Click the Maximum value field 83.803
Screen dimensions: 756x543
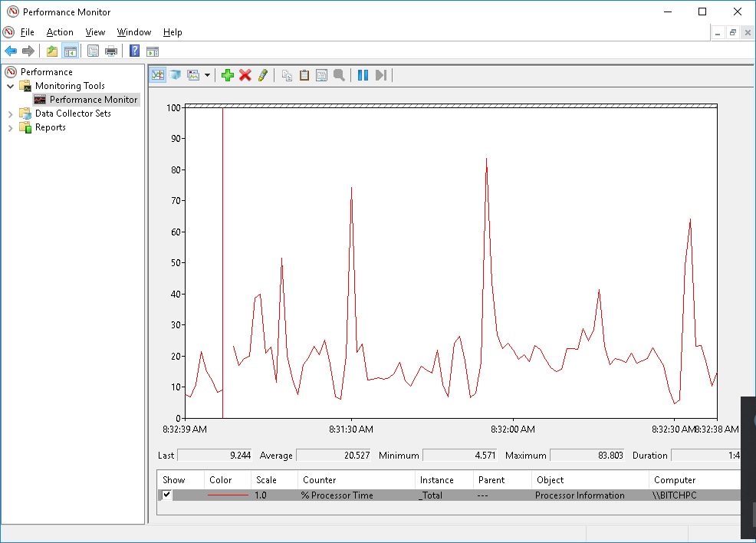(x=587, y=456)
